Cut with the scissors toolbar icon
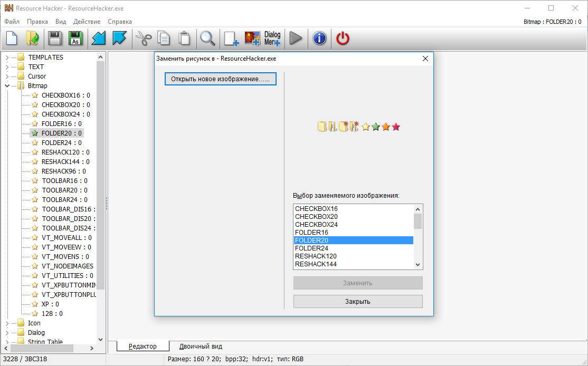This screenshot has width=588, height=366. click(143, 38)
